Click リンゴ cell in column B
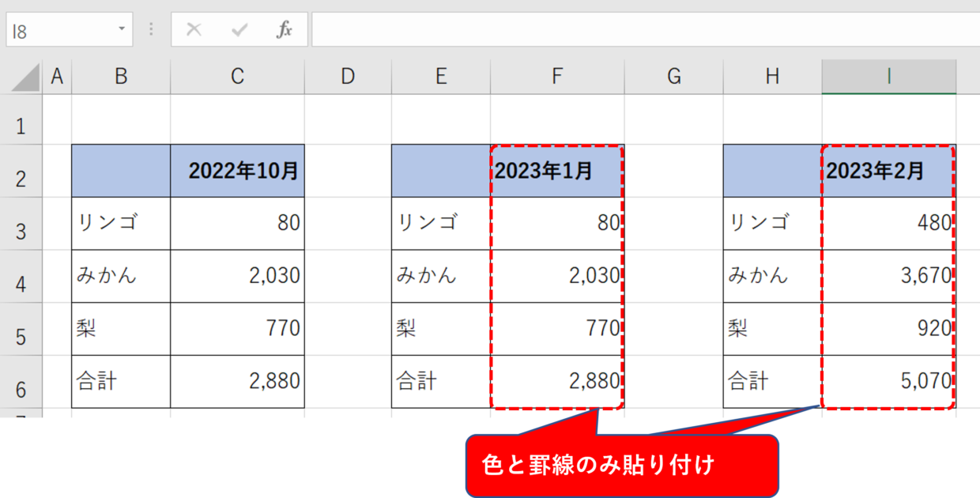 [x=121, y=224]
